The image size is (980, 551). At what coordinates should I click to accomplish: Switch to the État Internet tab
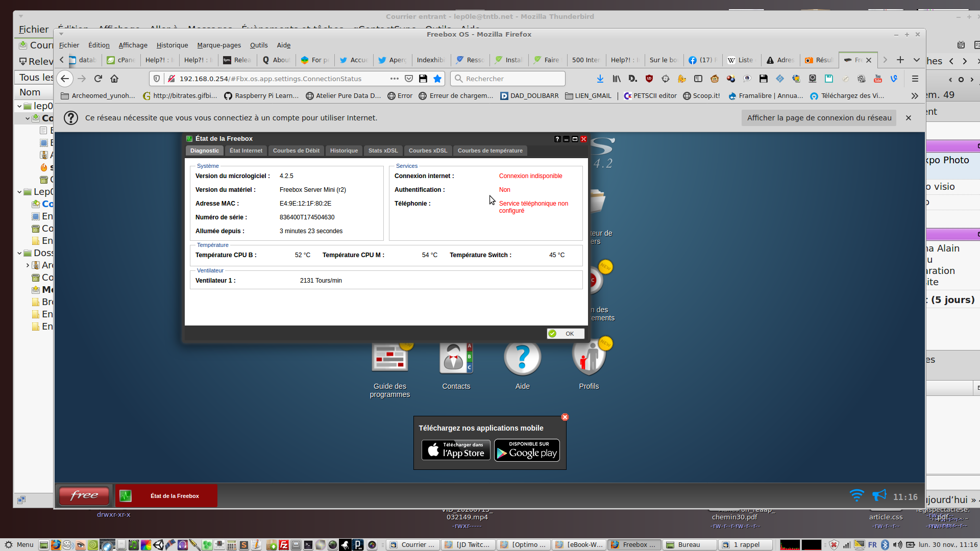pos(246,151)
